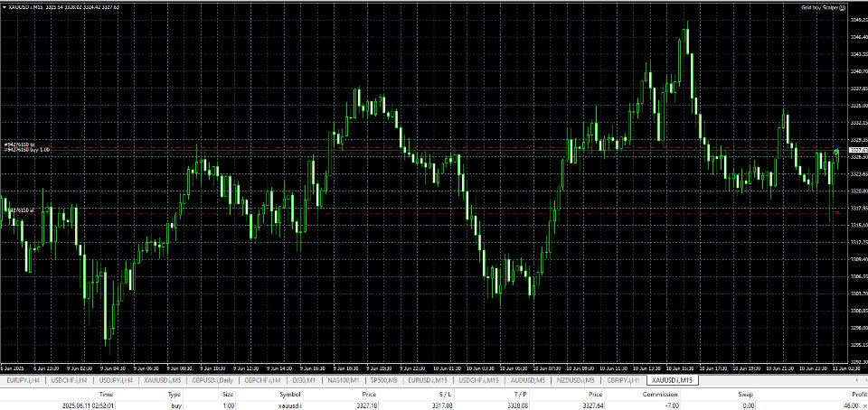Click the commission -7.00 cell
The image size is (868, 410).
670,405
